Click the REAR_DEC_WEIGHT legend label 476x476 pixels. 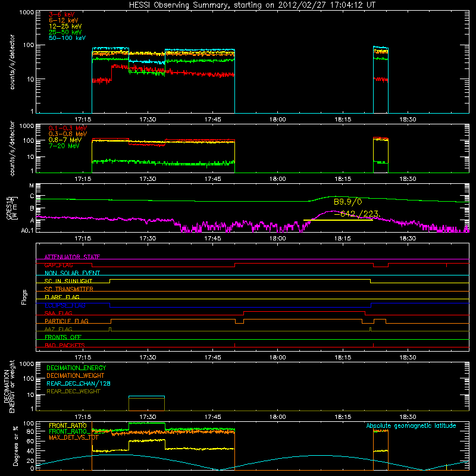click(73, 392)
